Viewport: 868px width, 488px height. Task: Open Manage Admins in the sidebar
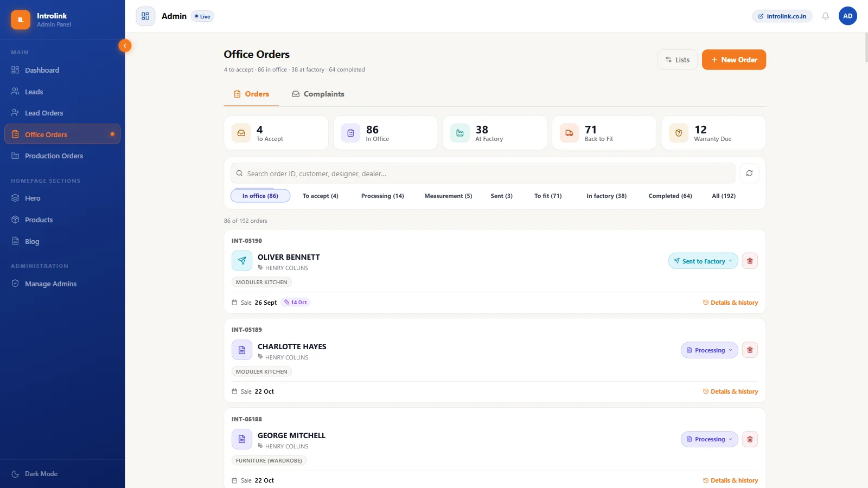pos(62,284)
